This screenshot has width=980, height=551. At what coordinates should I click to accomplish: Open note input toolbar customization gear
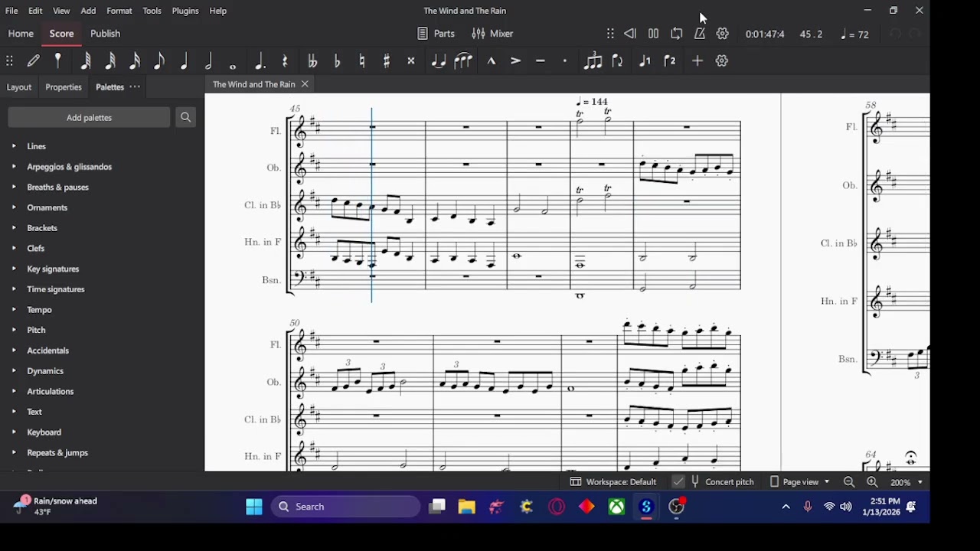coord(722,60)
